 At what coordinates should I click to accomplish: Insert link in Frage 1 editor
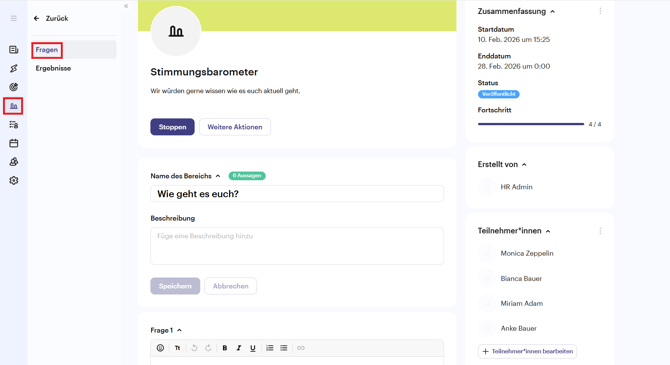[301, 348]
